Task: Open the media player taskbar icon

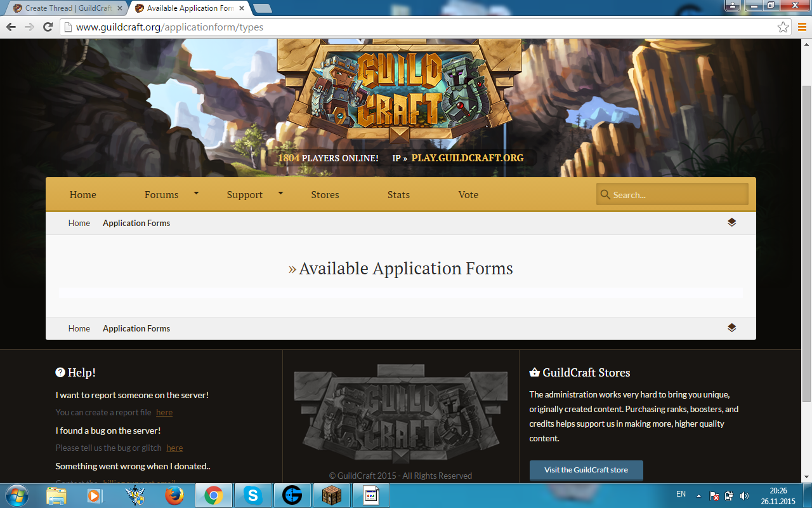Action: click(x=95, y=495)
